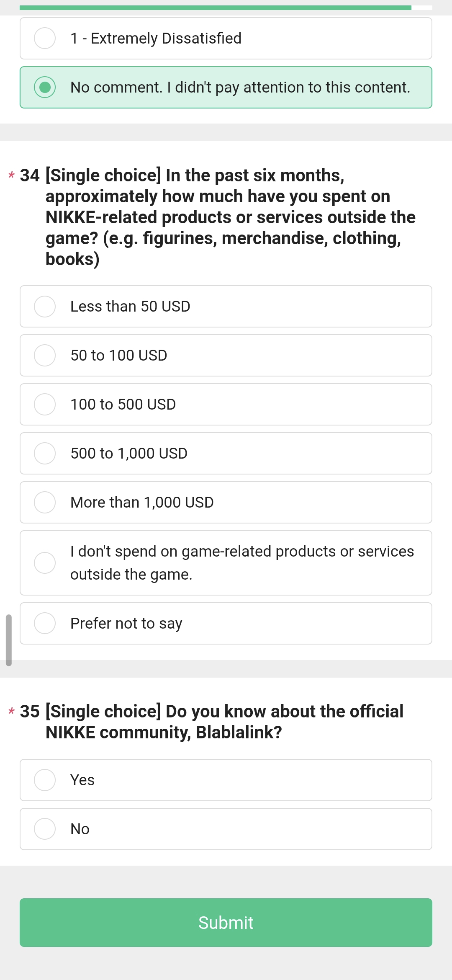The image size is (452, 980).
Task: Choose '50 to 100 USD' option
Action: tap(45, 356)
